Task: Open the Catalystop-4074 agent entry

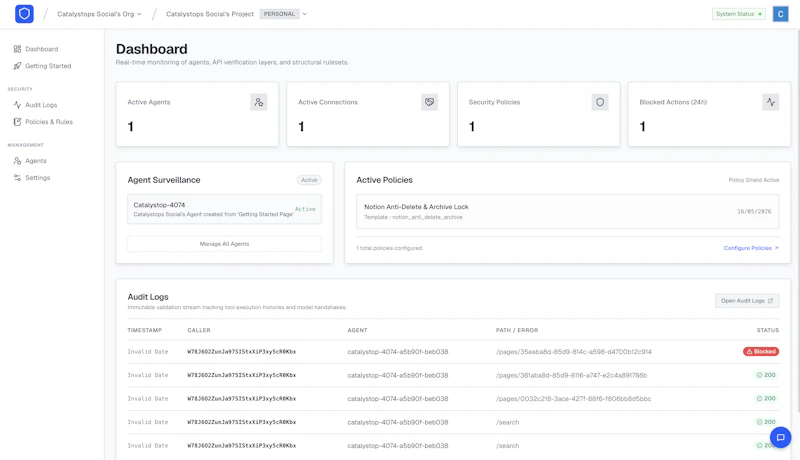Action: 224,209
